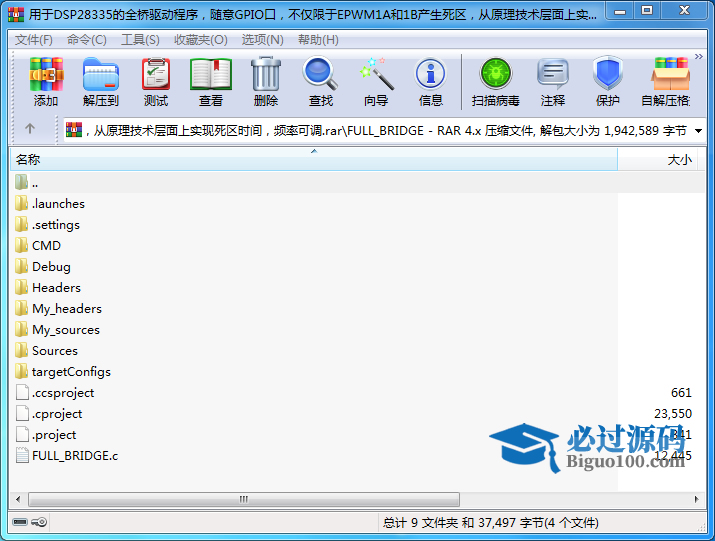Open the File (文件) menu
Screen dimensions: 715x541
[x=34, y=40]
